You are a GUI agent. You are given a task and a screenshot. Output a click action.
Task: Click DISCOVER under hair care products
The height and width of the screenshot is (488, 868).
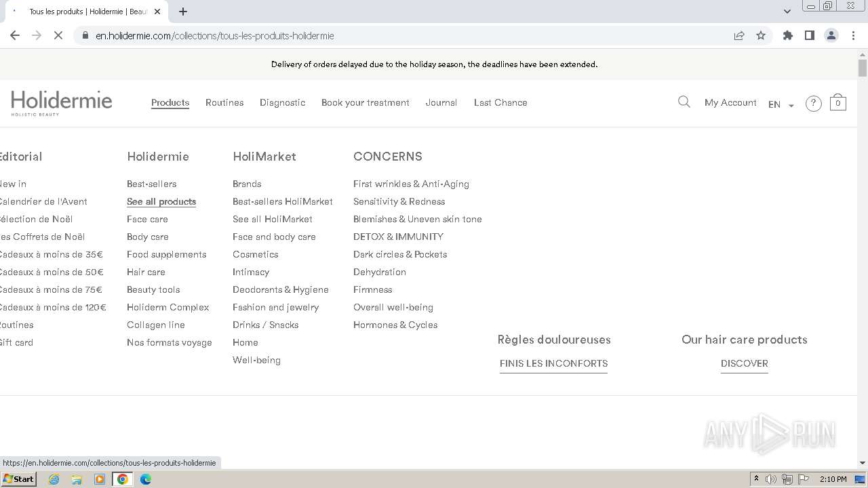[x=745, y=363]
